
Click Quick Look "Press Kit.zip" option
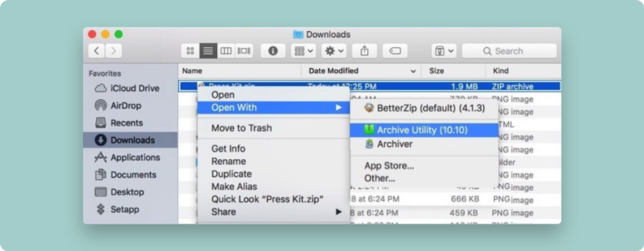[267, 199]
